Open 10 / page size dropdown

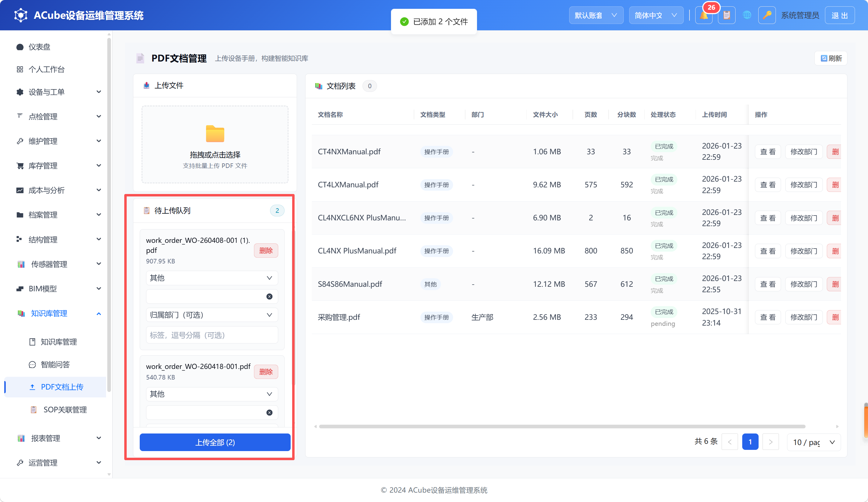click(813, 442)
